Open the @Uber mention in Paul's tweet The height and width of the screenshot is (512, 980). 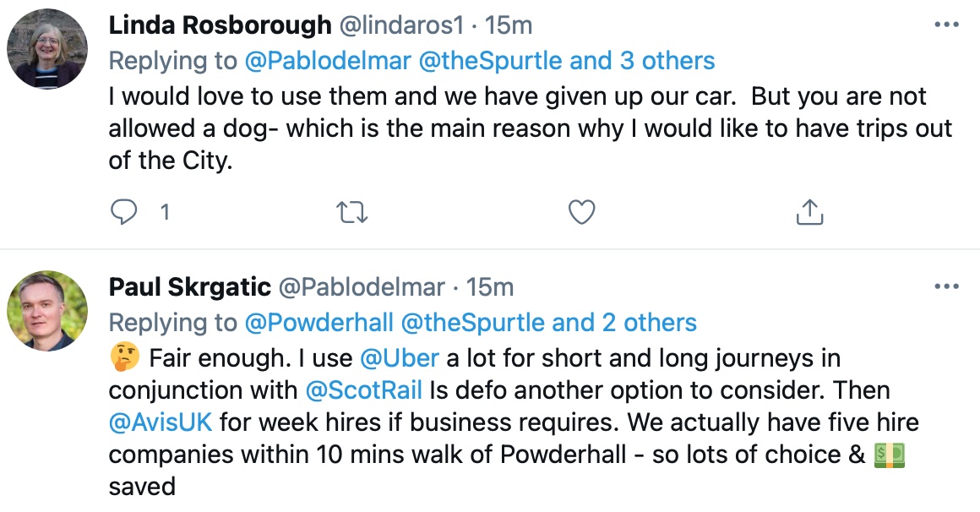coord(400,358)
